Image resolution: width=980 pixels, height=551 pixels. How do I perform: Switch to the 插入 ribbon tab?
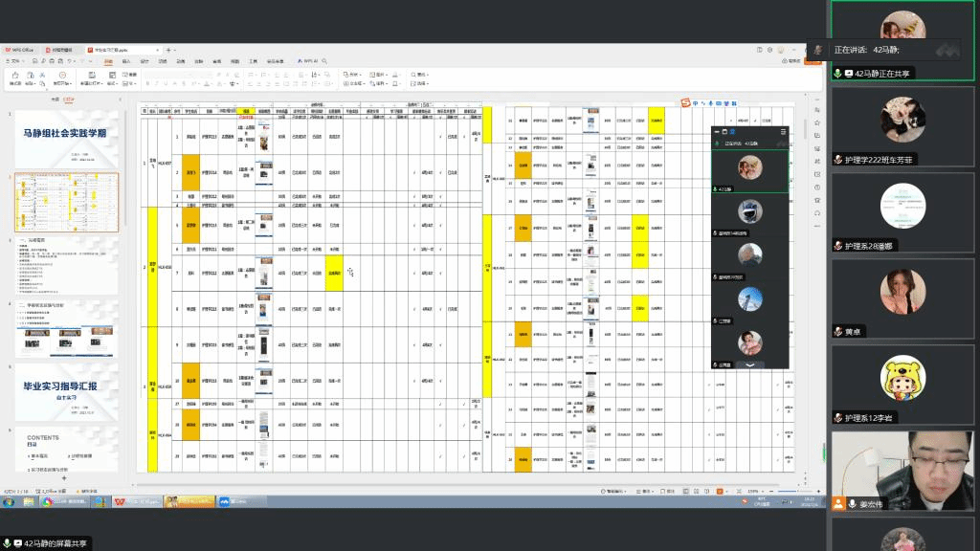coord(126,60)
